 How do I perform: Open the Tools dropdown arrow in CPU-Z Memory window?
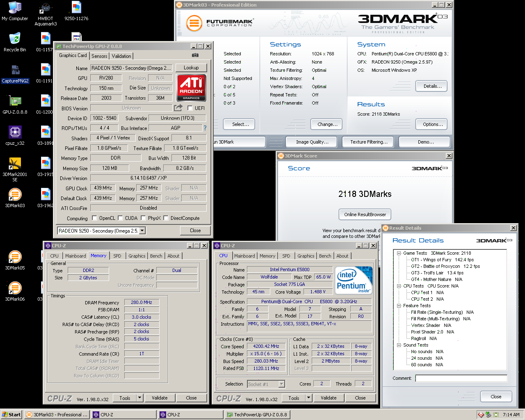click(x=139, y=398)
